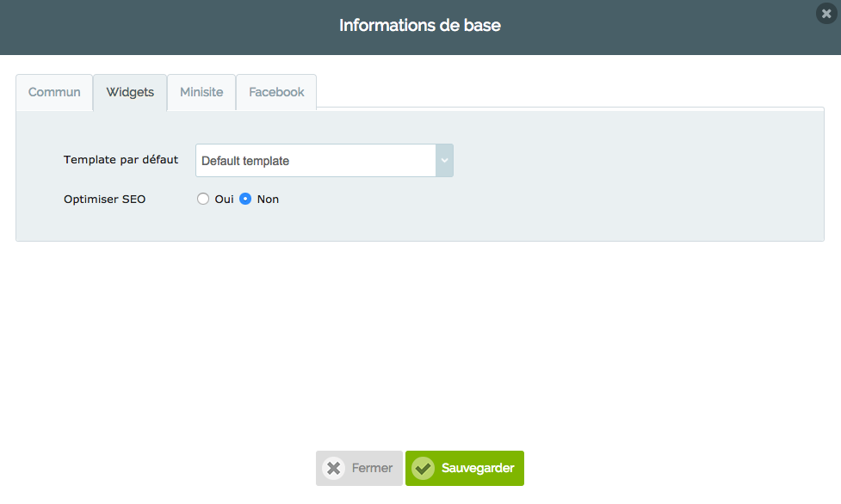The height and width of the screenshot is (504, 841).
Task: Save changes with the Sauvegarder button
Action: pos(465,468)
